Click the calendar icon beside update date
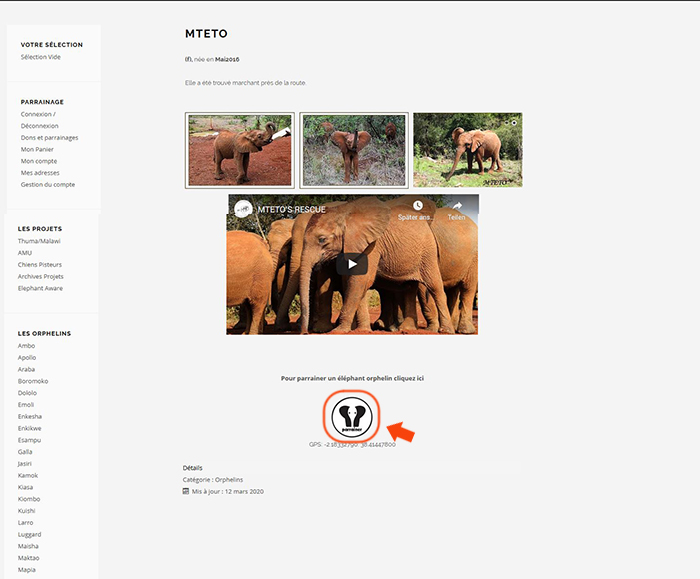This screenshot has width=700, height=579. click(x=186, y=491)
